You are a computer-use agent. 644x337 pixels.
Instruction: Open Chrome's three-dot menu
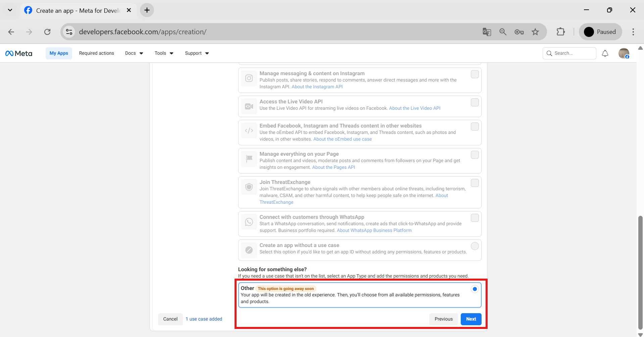tap(633, 32)
